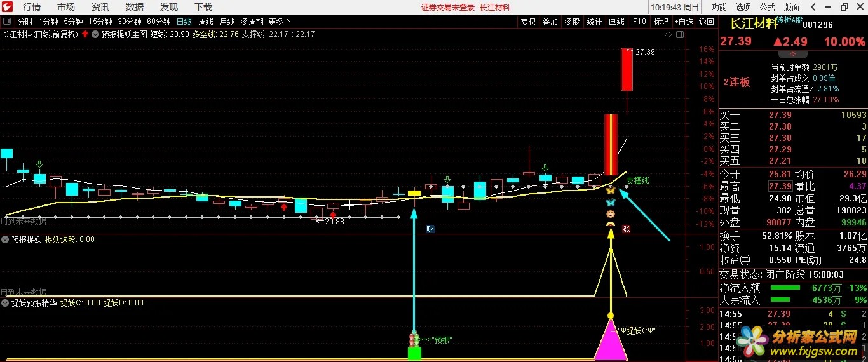Select the 30分钟 period

tap(130, 21)
